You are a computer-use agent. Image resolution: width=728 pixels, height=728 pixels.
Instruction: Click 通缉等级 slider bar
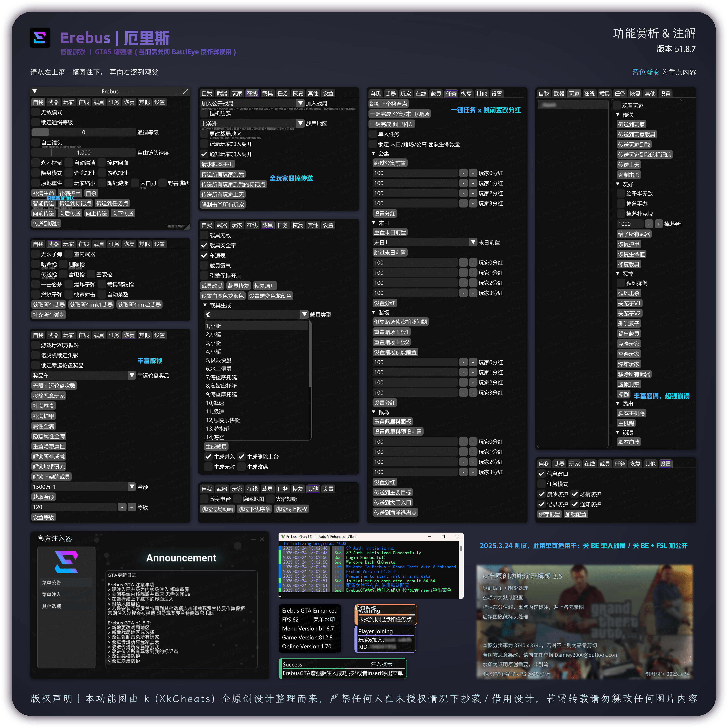coord(84,132)
